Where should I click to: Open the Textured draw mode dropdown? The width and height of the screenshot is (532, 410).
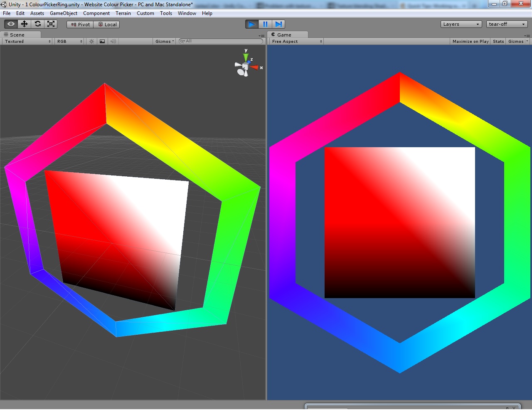pos(27,41)
